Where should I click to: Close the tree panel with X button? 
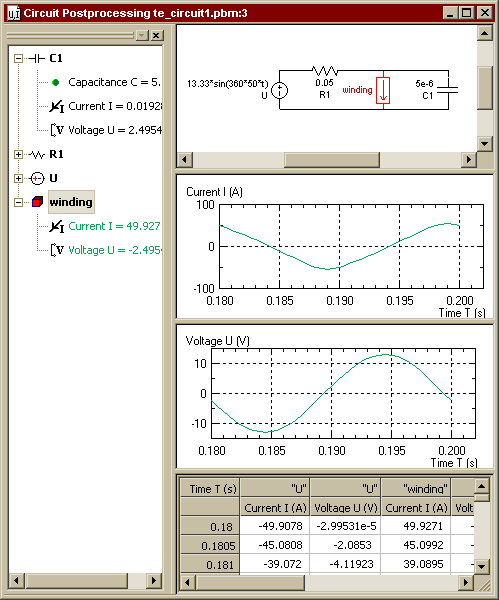coord(156,36)
